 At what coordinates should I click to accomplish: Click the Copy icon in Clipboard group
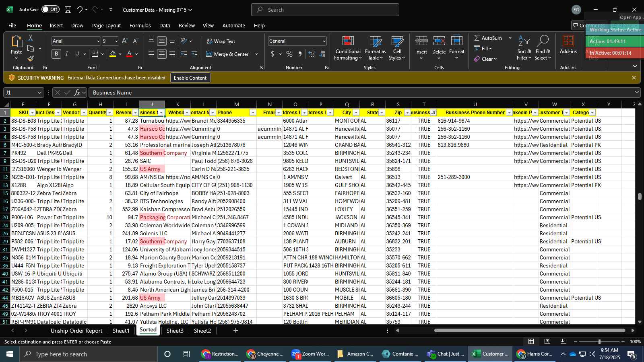[x=31, y=48]
